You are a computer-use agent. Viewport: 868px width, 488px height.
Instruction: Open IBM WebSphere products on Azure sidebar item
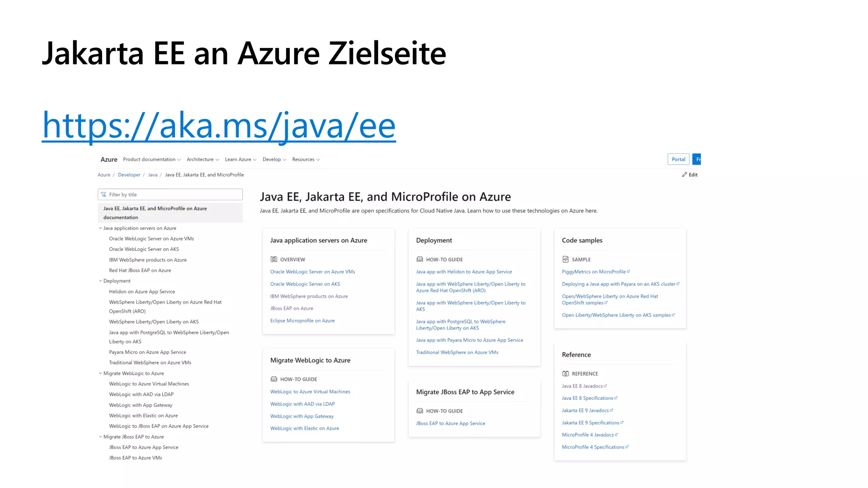click(x=147, y=260)
